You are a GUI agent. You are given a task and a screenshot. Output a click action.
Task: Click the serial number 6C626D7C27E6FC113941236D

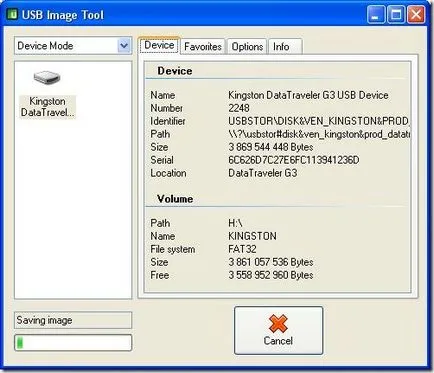(x=294, y=160)
